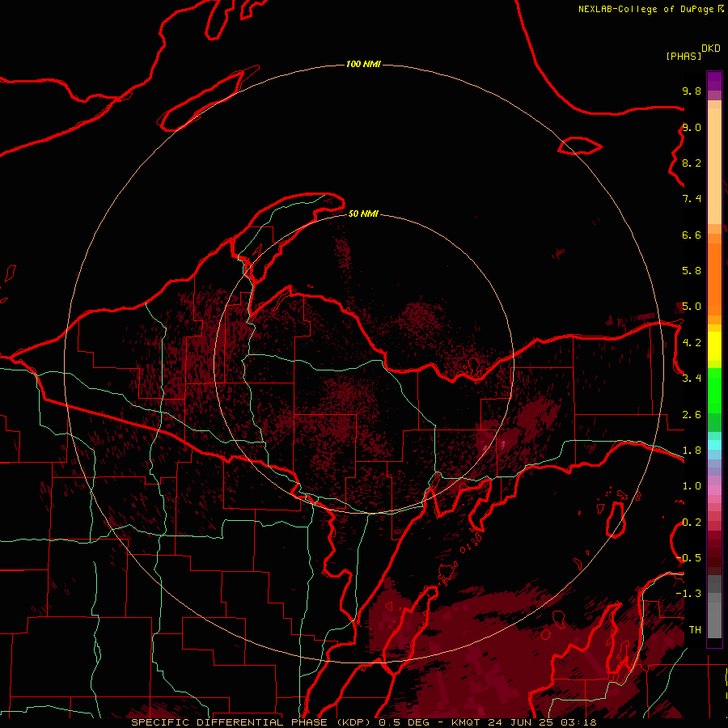Click the 03:18 timestamp in caption
The height and width of the screenshot is (728, 728).
point(578,722)
